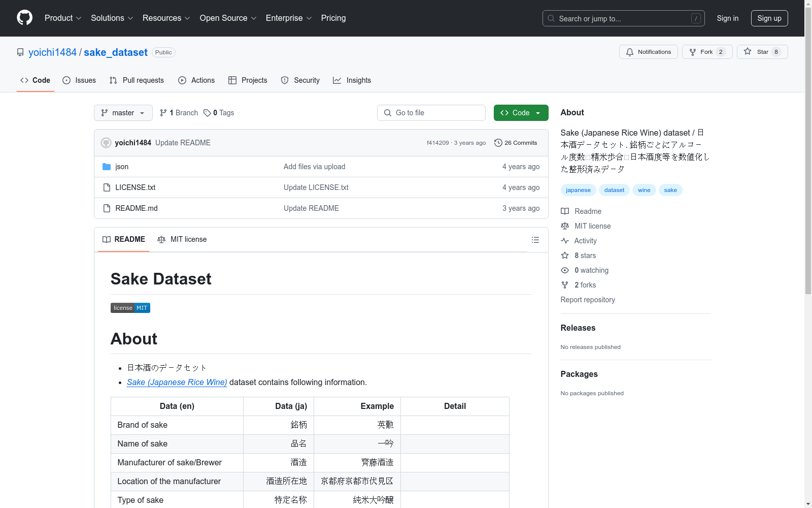The width and height of the screenshot is (812, 508).
Task: Click the sake topic tag
Action: (670, 190)
